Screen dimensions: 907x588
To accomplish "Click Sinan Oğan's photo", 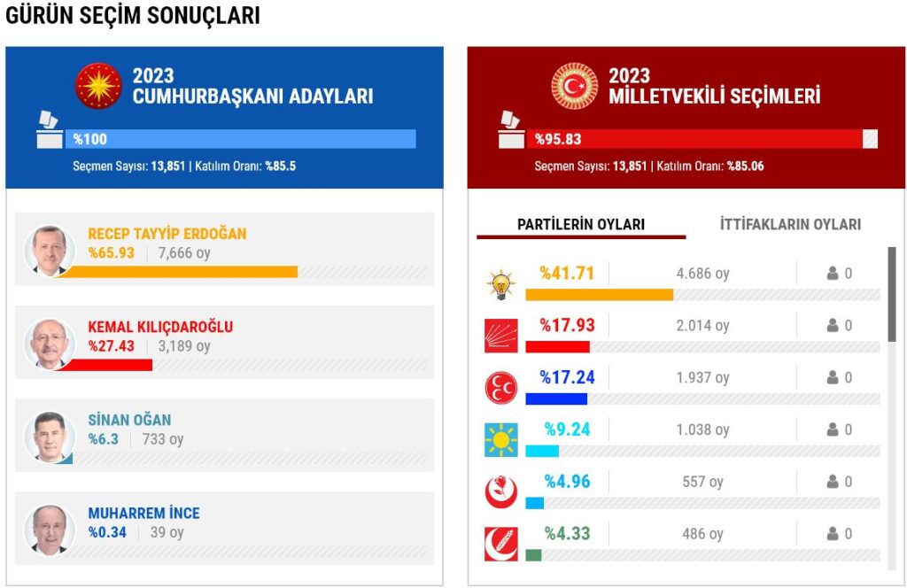I will (x=49, y=437).
